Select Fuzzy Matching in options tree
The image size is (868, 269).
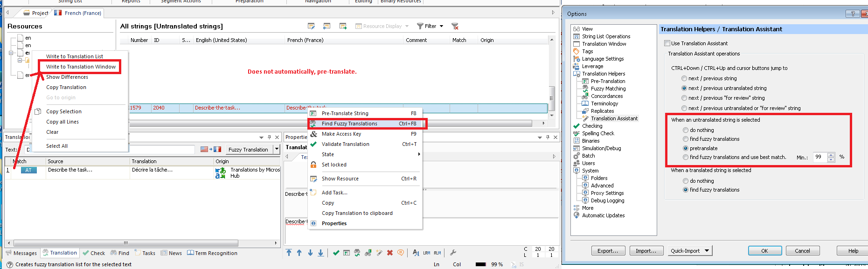pos(608,89)
